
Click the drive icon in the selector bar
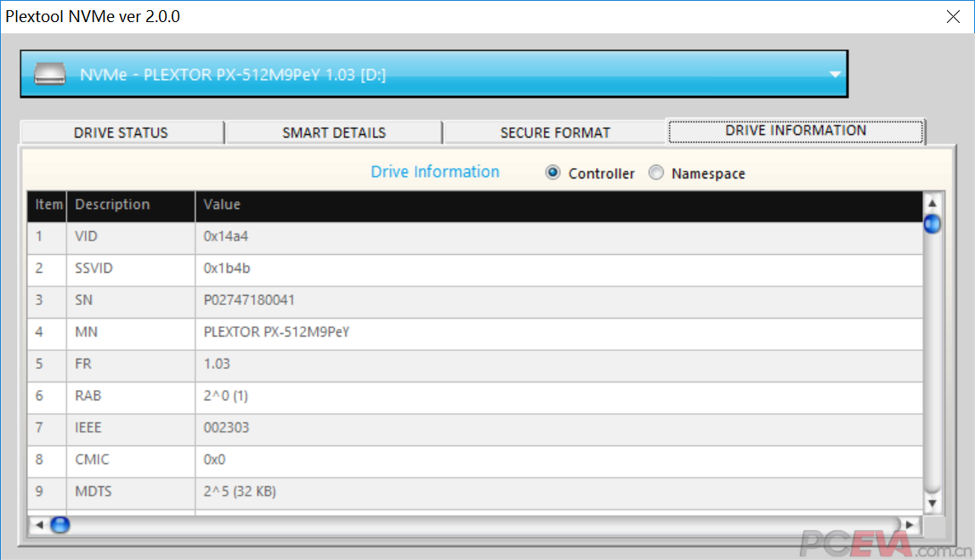click(x=50, y=74)
